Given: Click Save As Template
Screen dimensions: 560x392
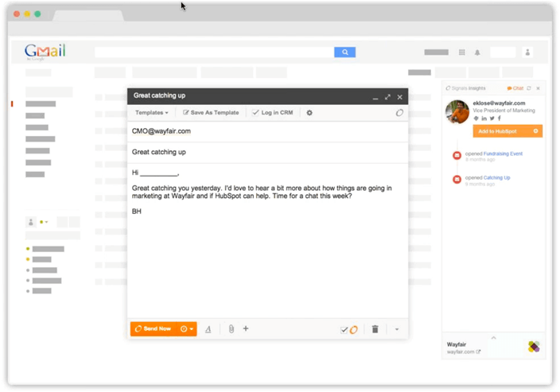Looking at the screenshot, I should pos(211,113).
